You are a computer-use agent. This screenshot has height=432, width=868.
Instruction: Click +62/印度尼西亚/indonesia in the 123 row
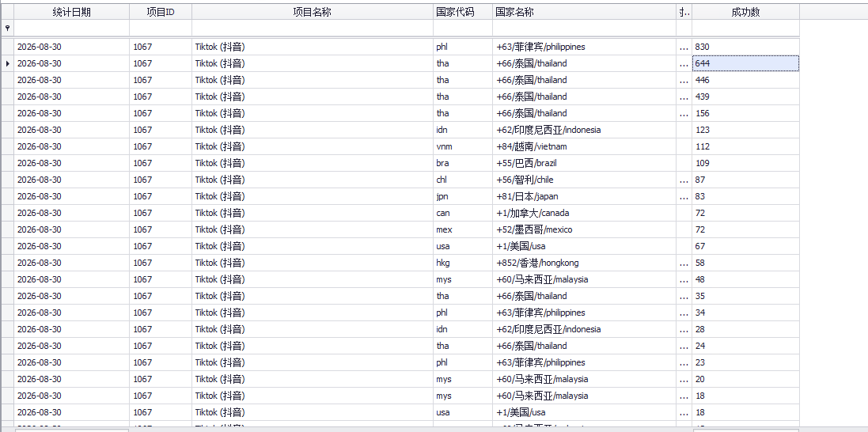(x=585, y=130)
